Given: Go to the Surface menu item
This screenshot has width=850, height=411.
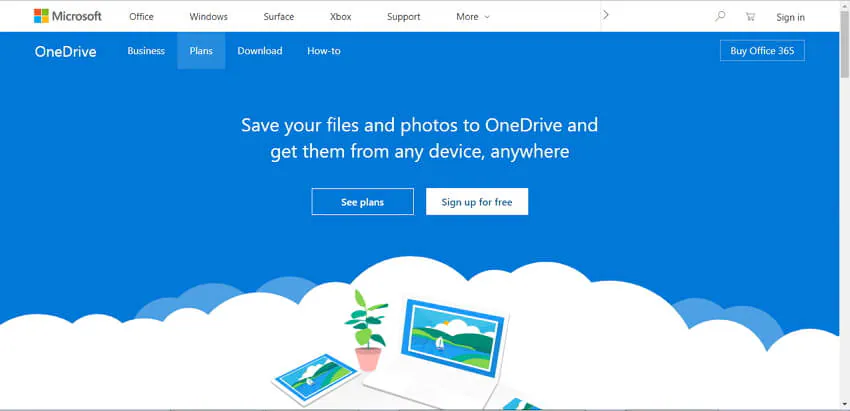Looking at the screenshot, I should (279, 17).
